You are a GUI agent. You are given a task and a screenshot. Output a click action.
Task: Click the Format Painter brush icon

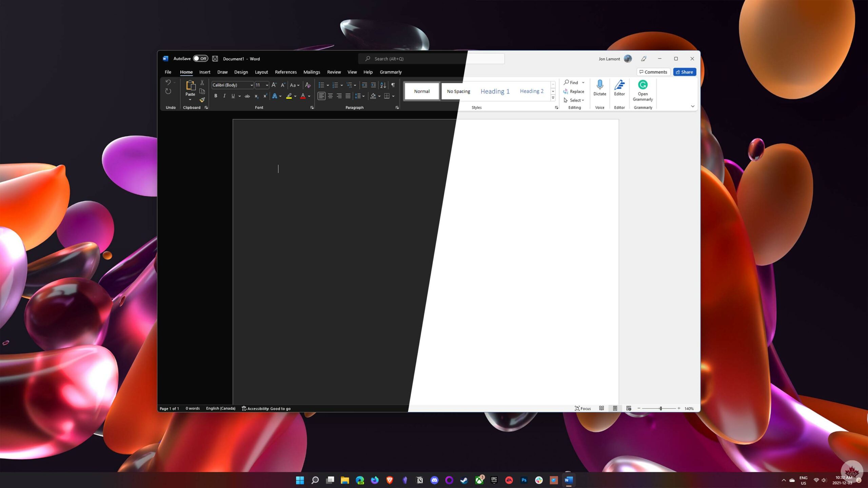(202, 100)
